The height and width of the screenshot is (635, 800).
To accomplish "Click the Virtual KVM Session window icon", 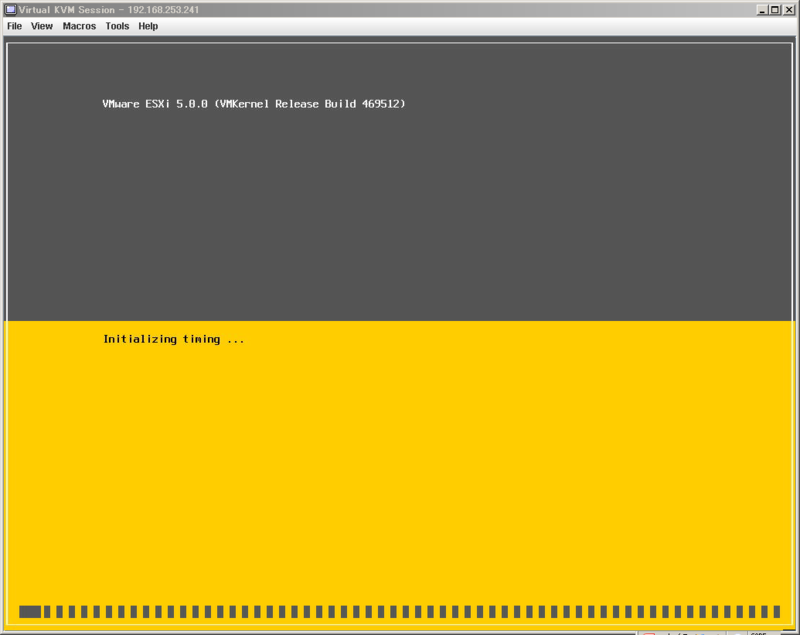I will pyautogui.click(x=10, y=10).
